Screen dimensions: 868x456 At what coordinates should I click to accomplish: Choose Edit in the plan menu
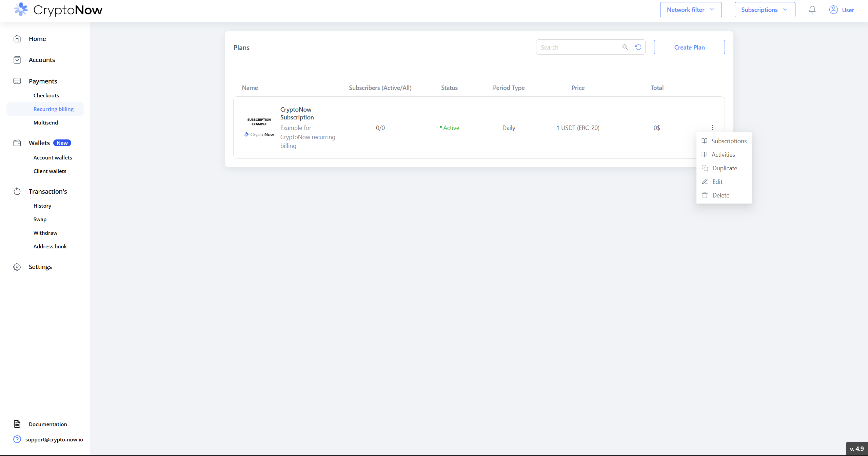point(724,182)
